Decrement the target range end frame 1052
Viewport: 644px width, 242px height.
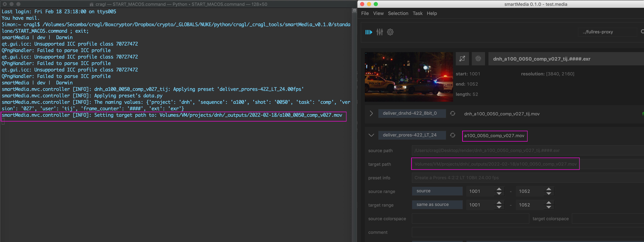pos(549,207)
